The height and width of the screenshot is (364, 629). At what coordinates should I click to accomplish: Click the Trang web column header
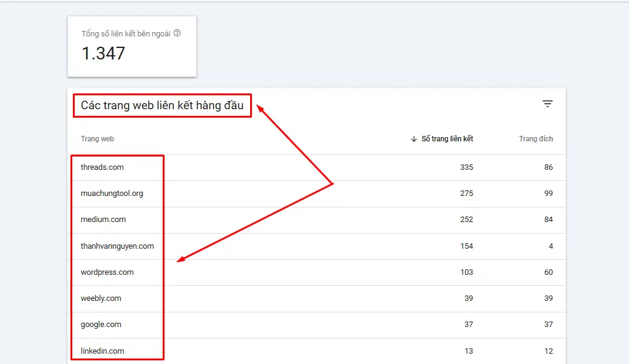tap(97, 139)
